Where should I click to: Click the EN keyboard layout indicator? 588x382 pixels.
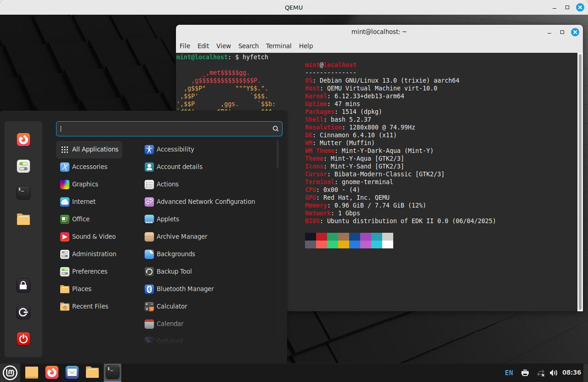(x=509, y=373)
